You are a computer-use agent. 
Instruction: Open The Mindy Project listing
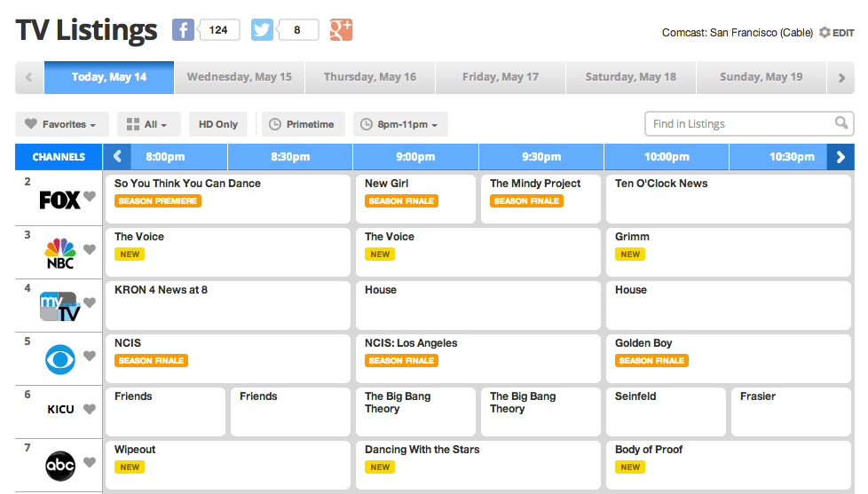click(541, 200)
